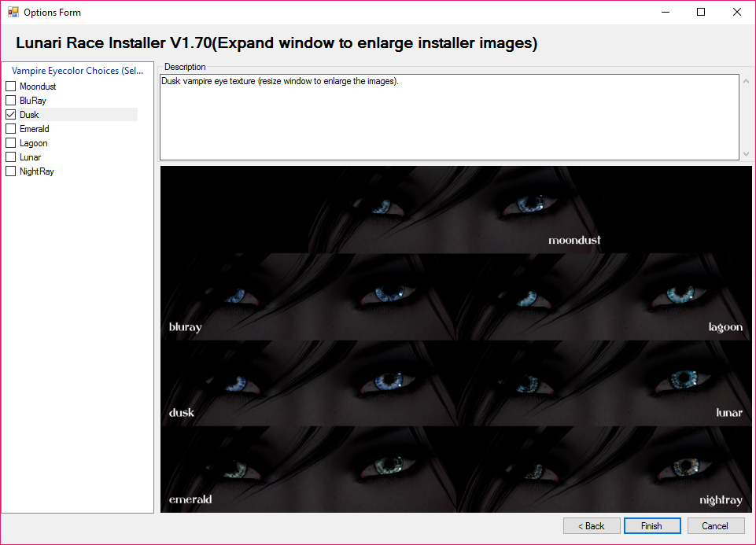Uncheck the Dusk eye color checkbox

(10, 115)
